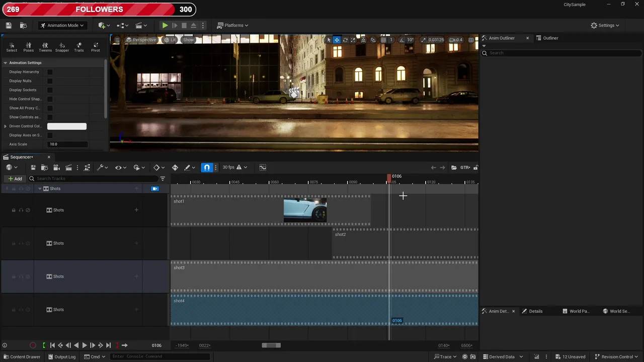Open the Animation Mode dropdown
644x362 pixels.
(x=62, y=25)
